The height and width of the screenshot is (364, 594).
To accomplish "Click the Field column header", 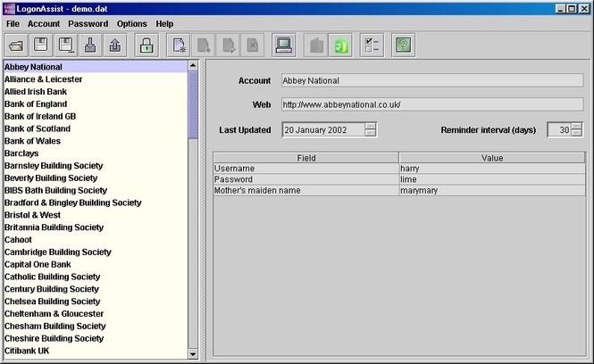I will [306, 158].
